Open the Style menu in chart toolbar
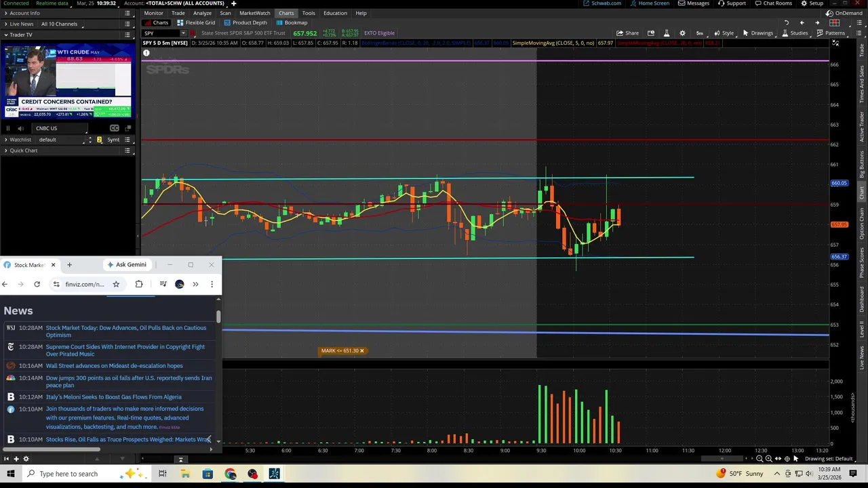868x488 pixels. pyautogui.click(x=724, y=33)
